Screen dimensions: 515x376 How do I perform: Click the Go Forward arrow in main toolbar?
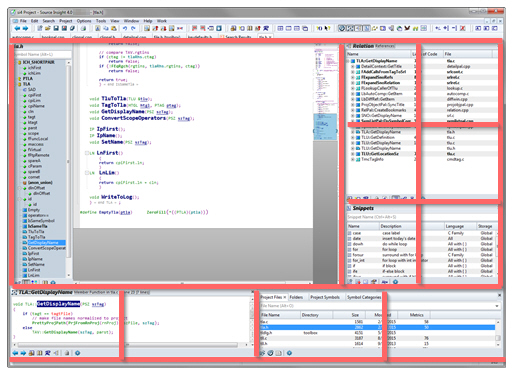(25, 29)
